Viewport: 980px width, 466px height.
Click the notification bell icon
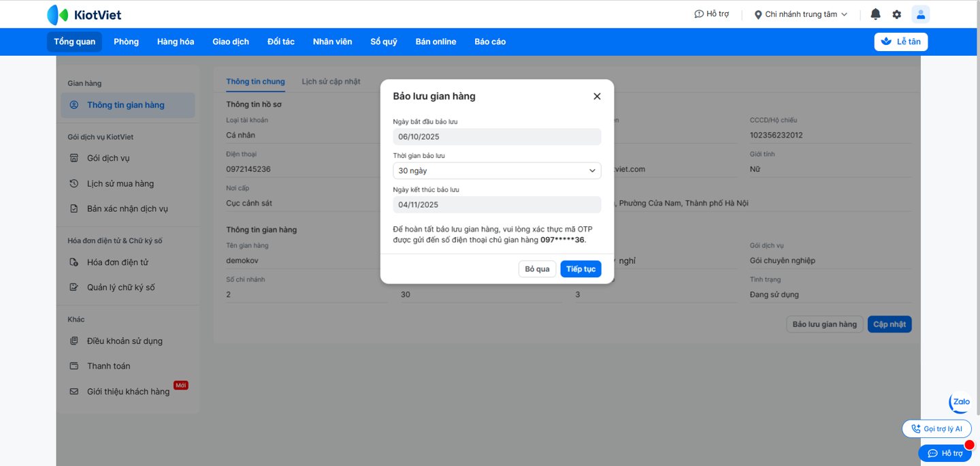point(875,14)
